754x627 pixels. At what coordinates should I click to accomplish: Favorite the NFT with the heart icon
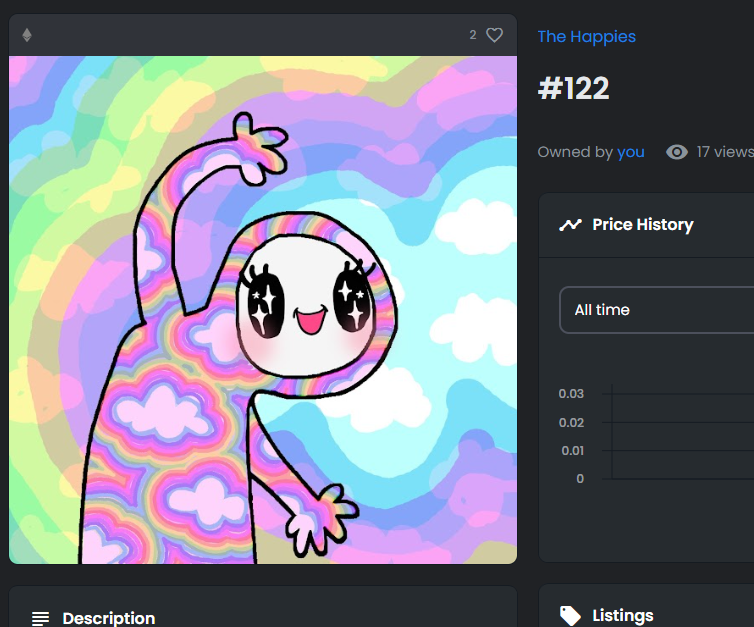(x=494, y=35)
